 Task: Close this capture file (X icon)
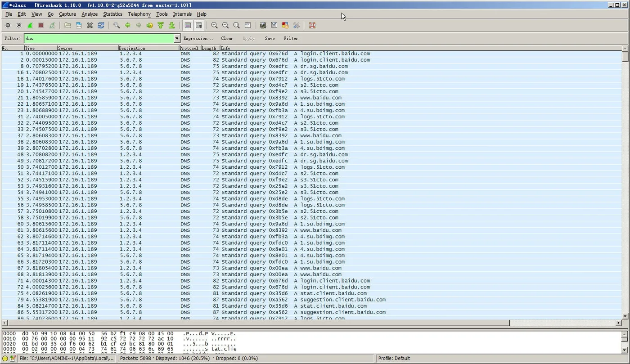[90, 26]
